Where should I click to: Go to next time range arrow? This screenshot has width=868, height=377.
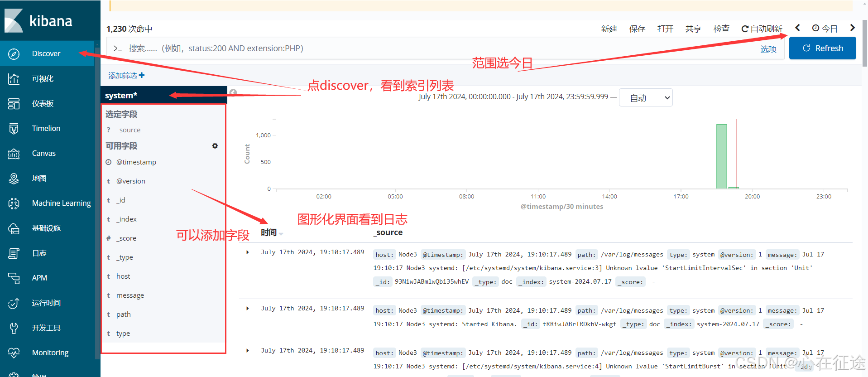(852, 28)
